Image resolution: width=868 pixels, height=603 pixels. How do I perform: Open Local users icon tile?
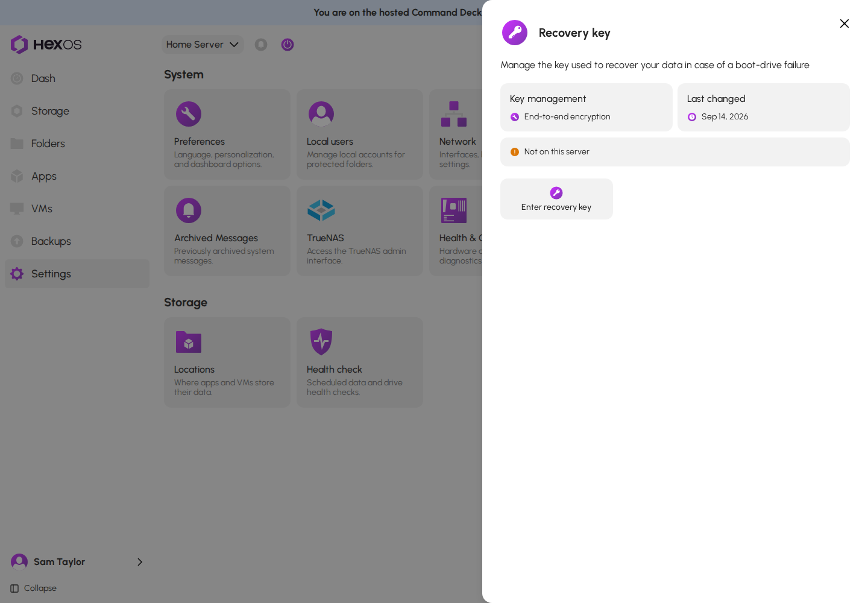360,134
